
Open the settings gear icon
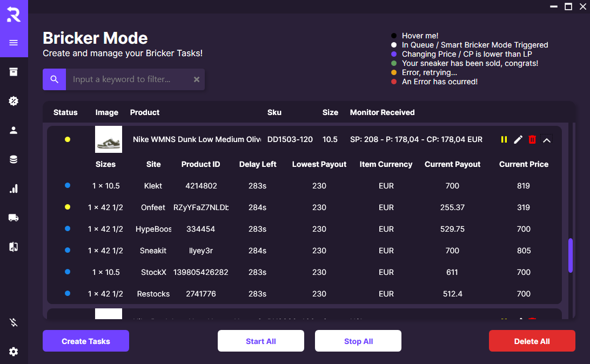tap(14, 352)
